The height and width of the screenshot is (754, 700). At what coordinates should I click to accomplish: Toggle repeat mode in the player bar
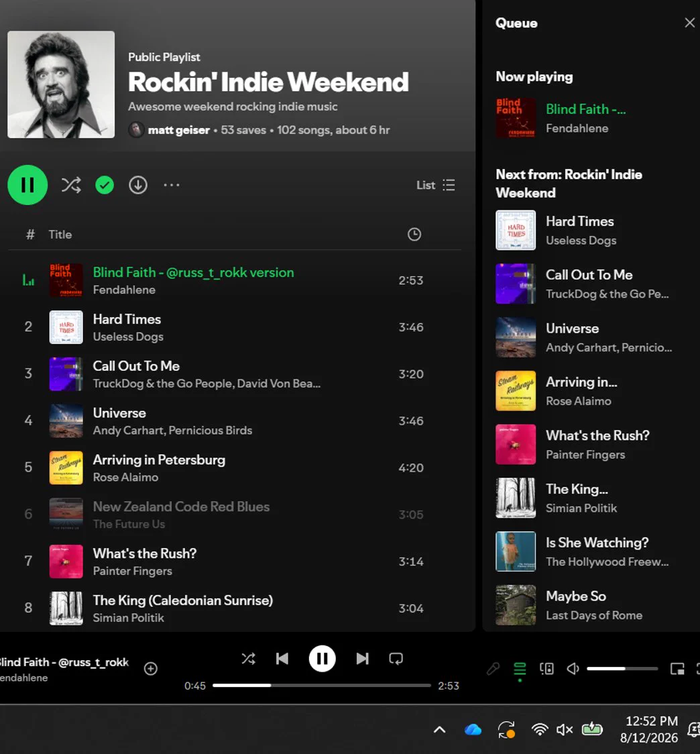[x=396, y=658]
